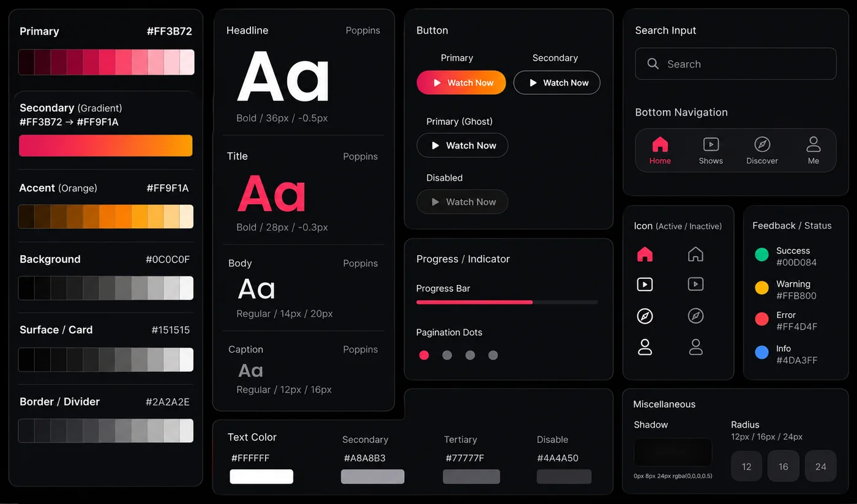857x504 pixels.
Task: Click the #151515 Surface hex code
Action: pos(171,330)
